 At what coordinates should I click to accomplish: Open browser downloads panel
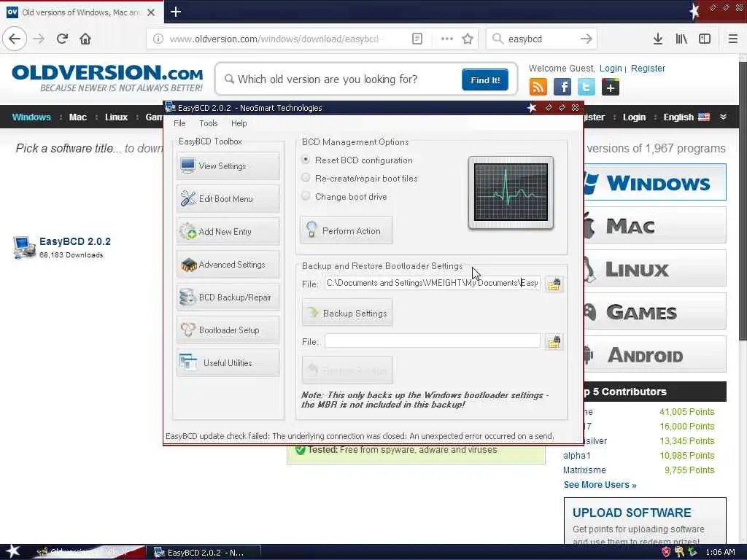[x=658, y=39]
